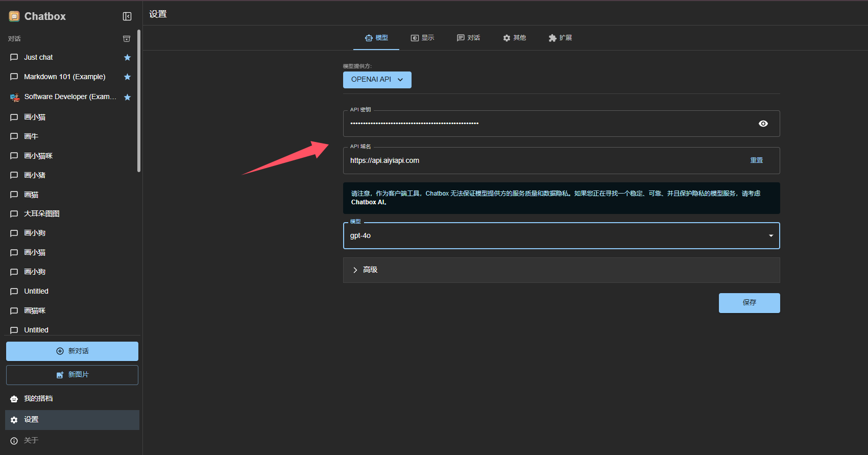Expand the 高级 advanced section
The width and height of the screenshot is (868, 455).
point(561,270)
